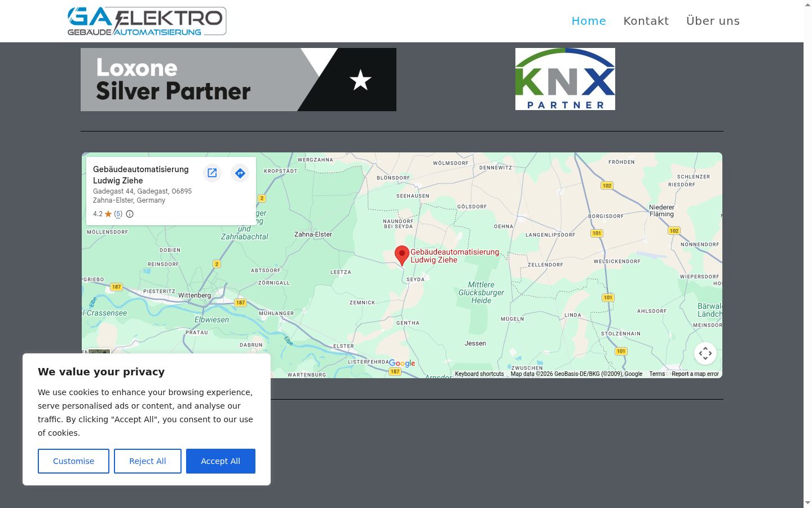Screen dimensions: 812x508
Task: Select the red map location pin
Action: 401,256
